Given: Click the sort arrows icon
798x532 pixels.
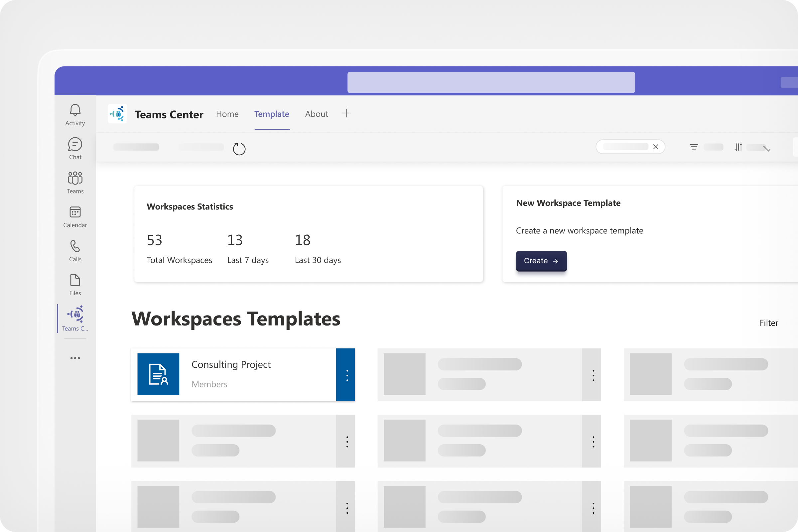Looking at the screenshot, I should tap(738, 147).
